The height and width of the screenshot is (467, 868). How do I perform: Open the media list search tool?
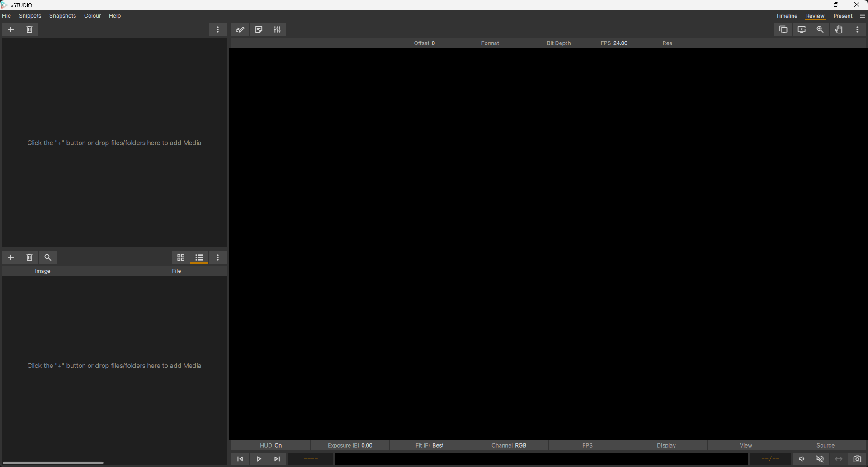click(48, 257)
